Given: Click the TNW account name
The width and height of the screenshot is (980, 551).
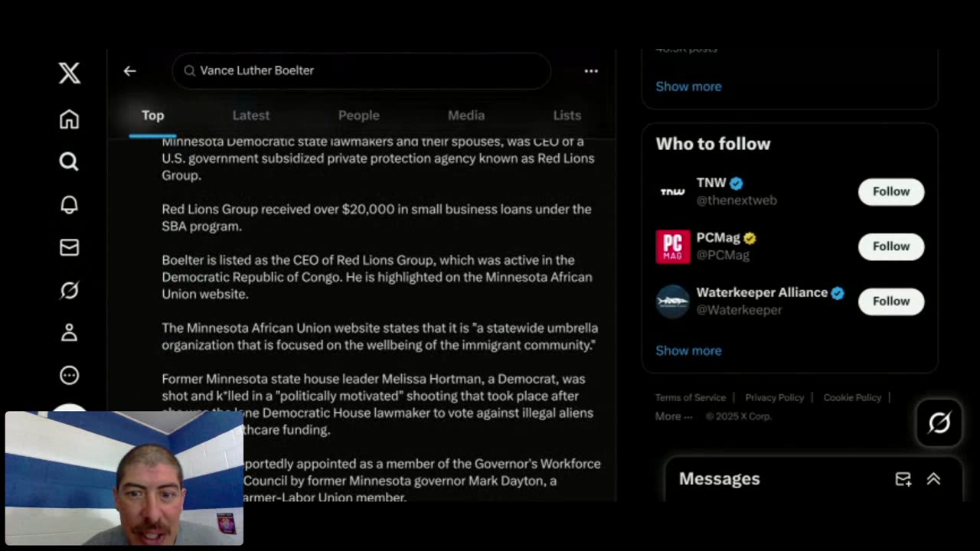Looking at the screenshot, I should click(711, 183).
